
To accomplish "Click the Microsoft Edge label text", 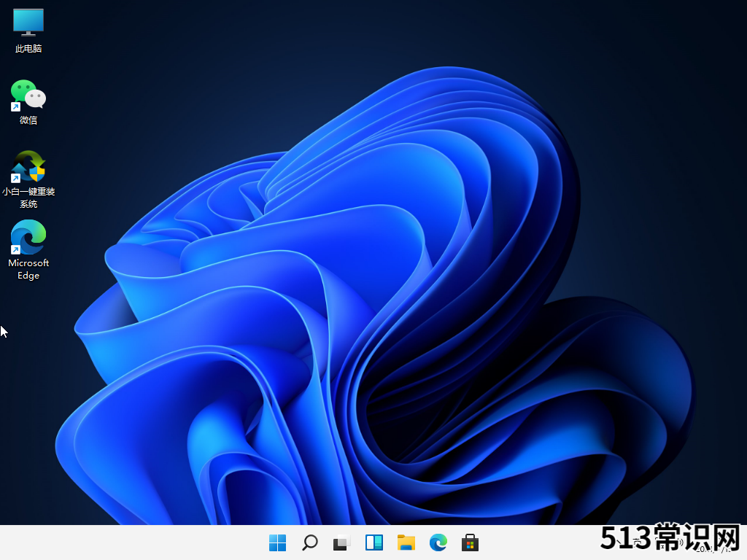I will [x=28, y=269].
